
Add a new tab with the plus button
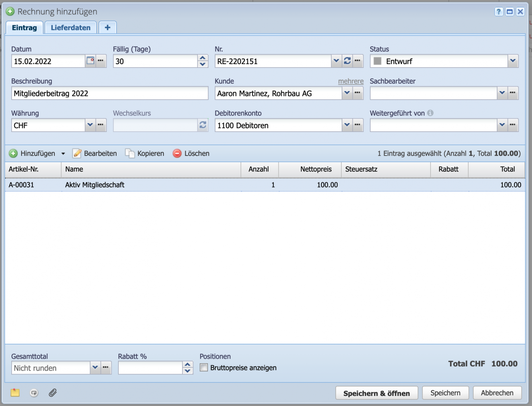(108, 27)
